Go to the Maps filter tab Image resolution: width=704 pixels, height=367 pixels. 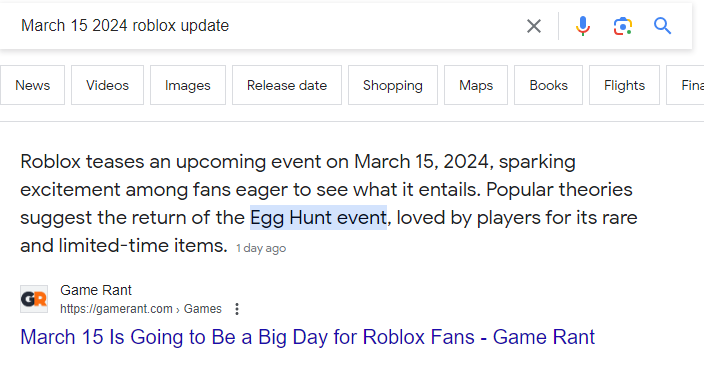476,85
